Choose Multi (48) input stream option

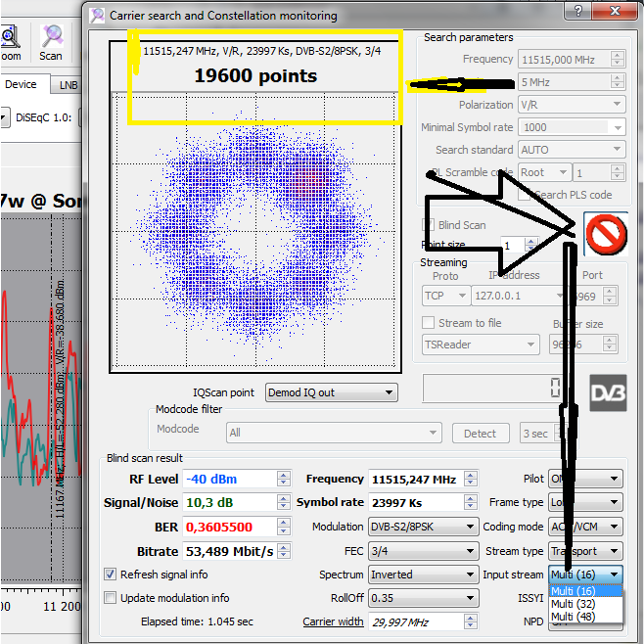click(575, 617)
